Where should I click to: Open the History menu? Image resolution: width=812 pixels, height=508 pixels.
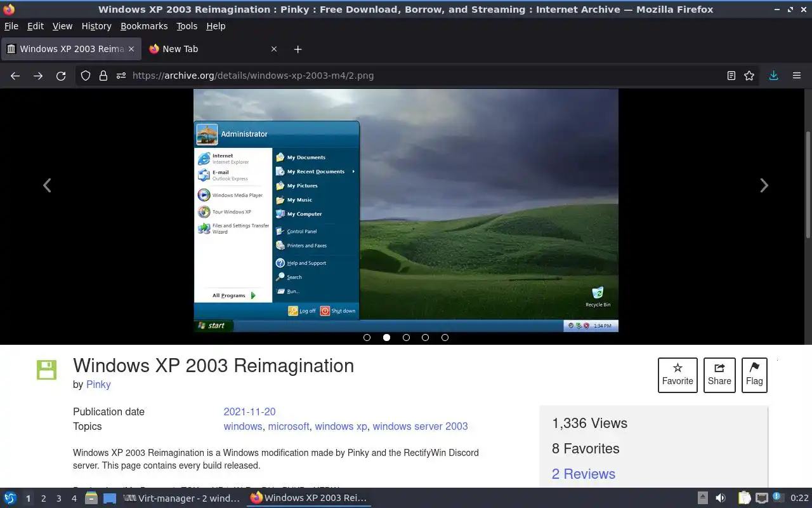point(96,26)
